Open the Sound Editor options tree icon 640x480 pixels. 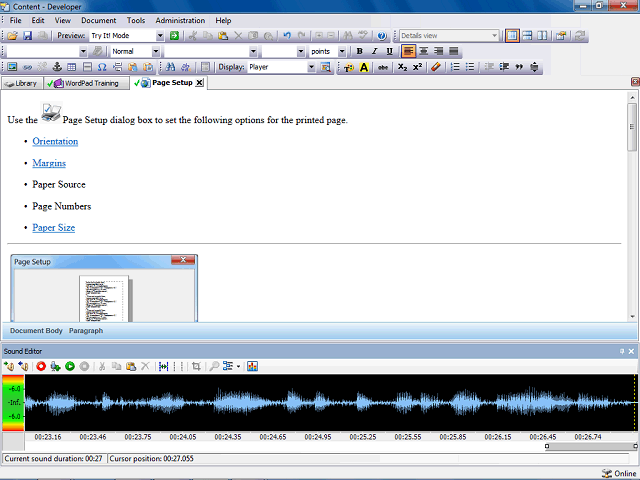(x=228, y=366)
